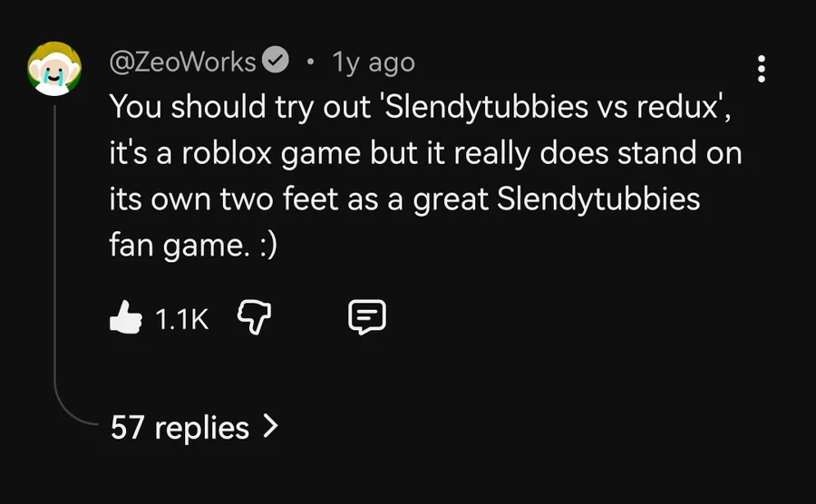Expand the 57 replies thread

point(180,427)
